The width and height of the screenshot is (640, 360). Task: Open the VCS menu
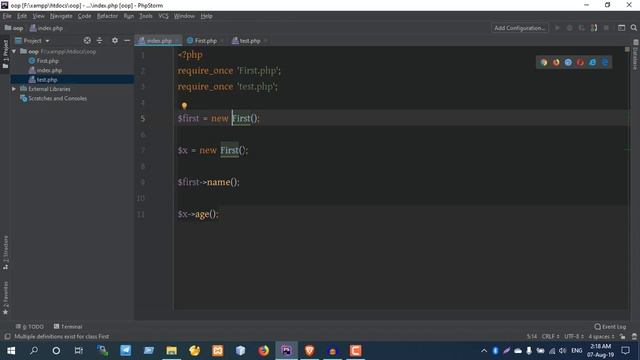[x=163, y=16]
